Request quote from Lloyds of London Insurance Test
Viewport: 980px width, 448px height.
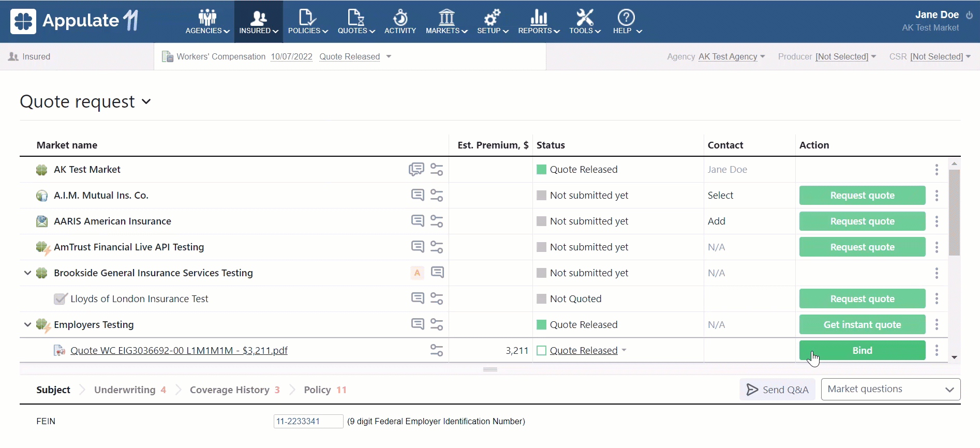[x=862, y=298]
